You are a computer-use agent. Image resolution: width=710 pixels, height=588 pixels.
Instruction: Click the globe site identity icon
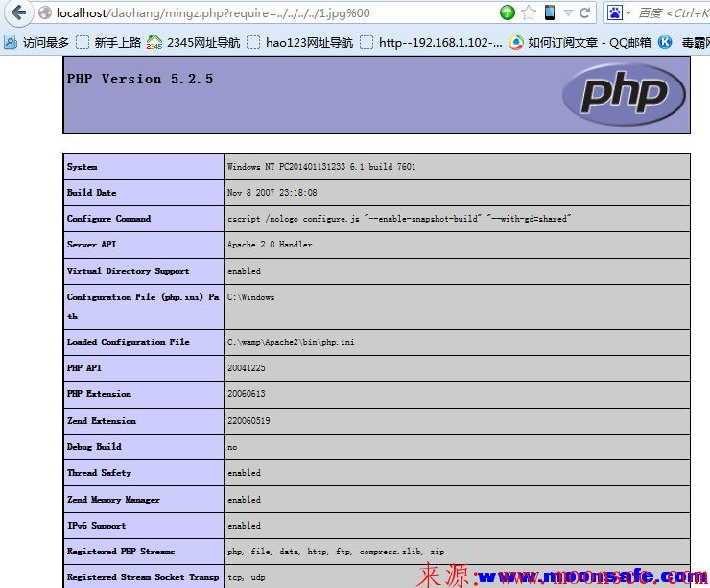point(45,12)
